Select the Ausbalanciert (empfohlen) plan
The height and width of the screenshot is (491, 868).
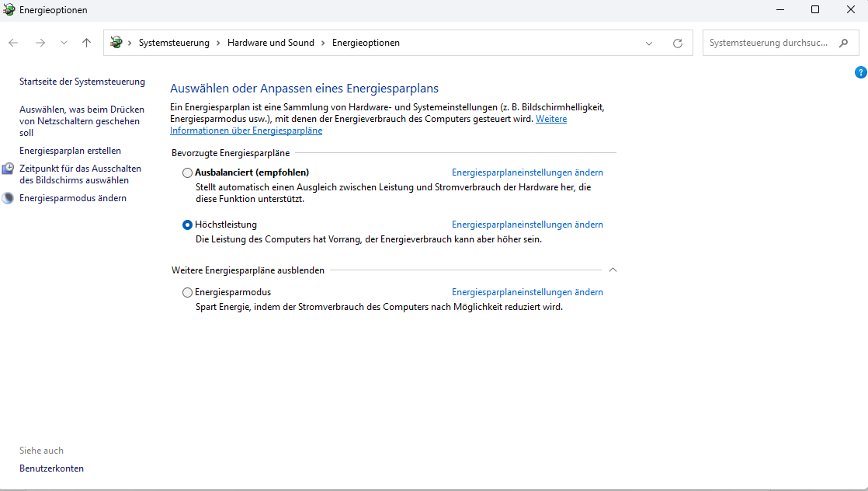(188, 172)
